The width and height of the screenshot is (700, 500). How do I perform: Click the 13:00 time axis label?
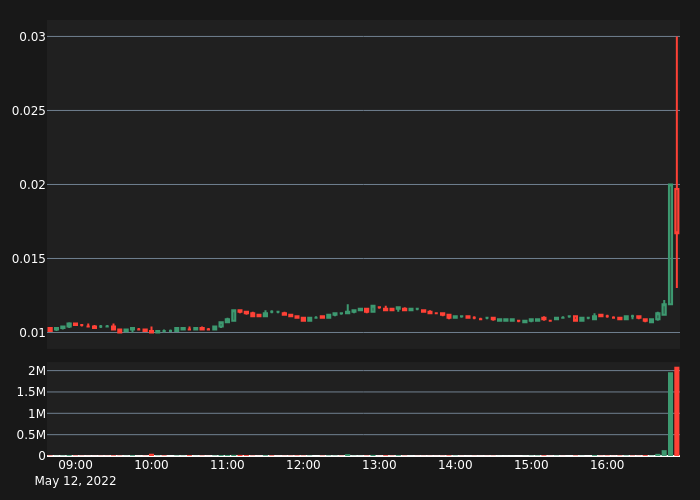coord(379,465)
